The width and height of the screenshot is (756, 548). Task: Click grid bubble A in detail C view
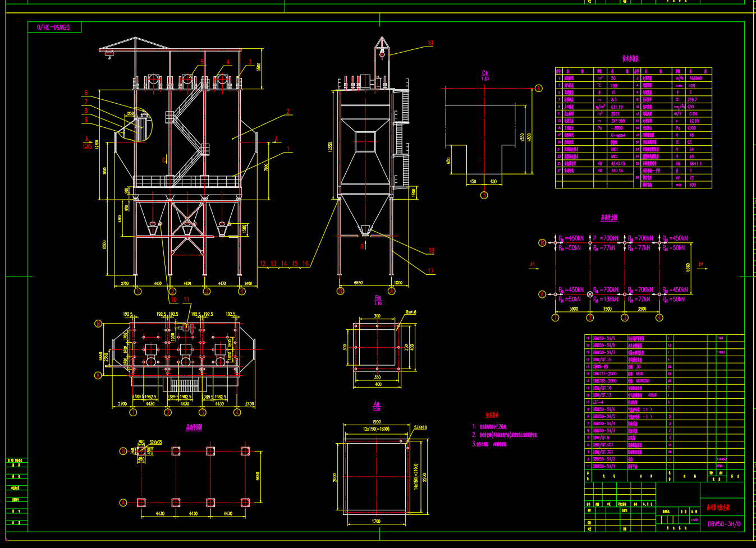(x=539, y=88)
